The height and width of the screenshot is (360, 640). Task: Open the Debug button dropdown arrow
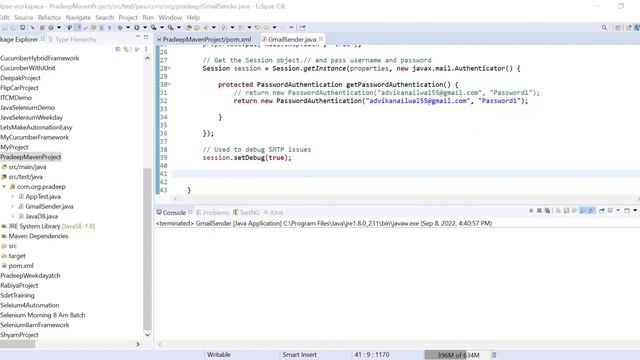coord(128,28)
